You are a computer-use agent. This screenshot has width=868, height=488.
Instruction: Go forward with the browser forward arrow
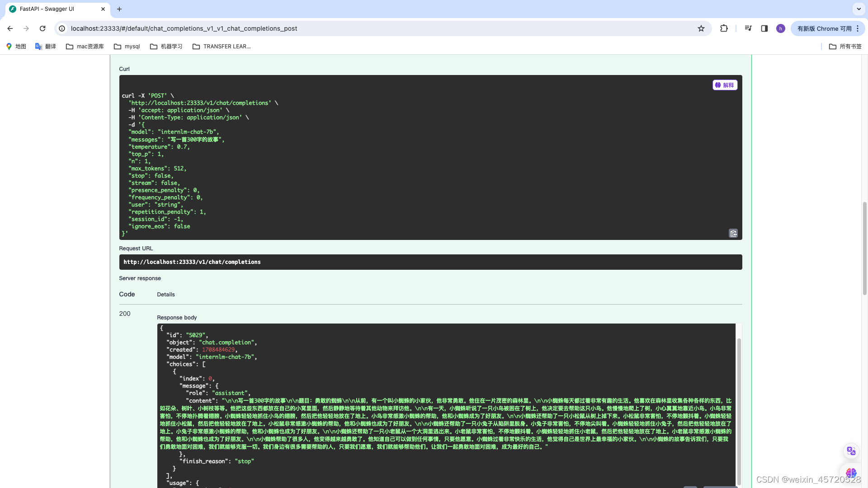click(26, 28)
